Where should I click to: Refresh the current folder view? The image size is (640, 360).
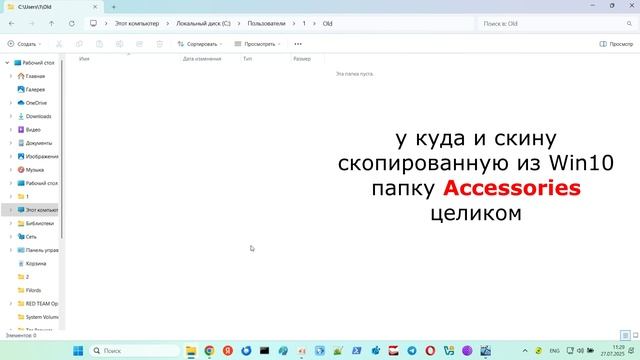pyautogui.click(x=71, y=24)
